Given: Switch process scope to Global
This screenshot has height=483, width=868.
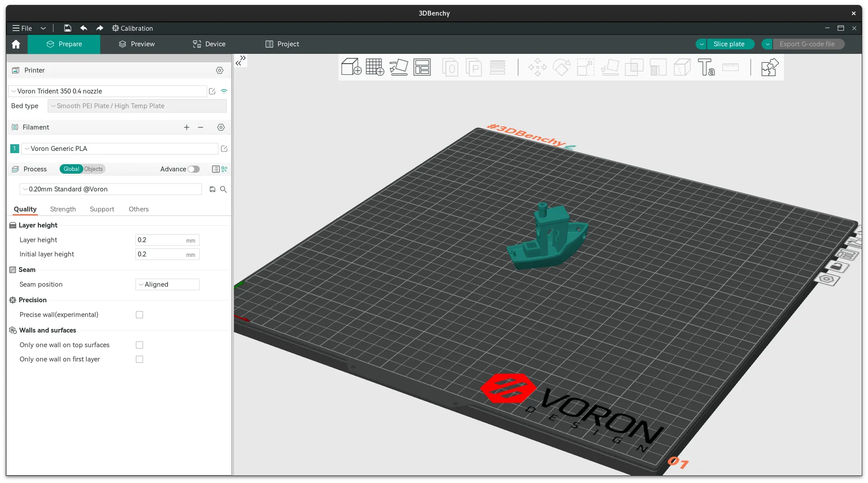Looking at the screenshot, I should (71, 169).
